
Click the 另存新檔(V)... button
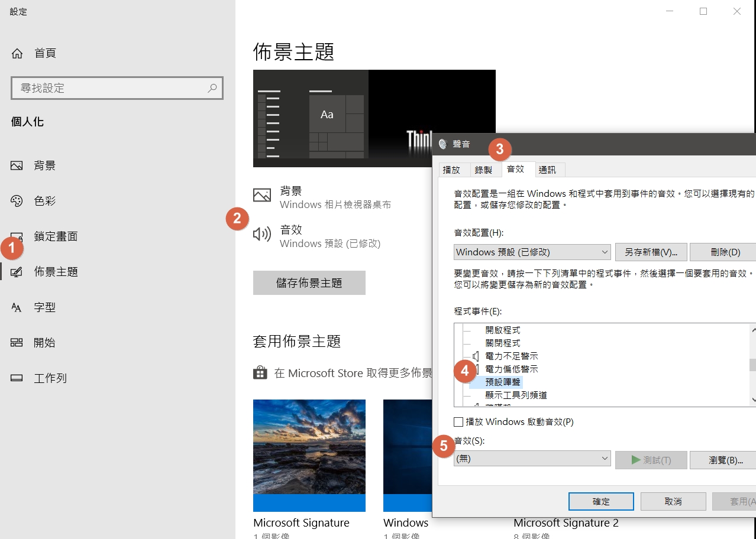651,252
